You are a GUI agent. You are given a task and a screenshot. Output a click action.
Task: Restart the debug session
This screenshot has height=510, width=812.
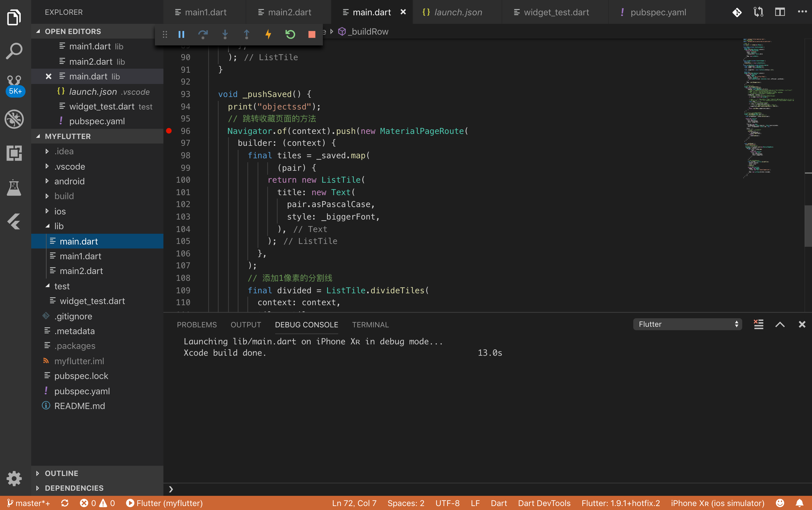click(290, 34)
